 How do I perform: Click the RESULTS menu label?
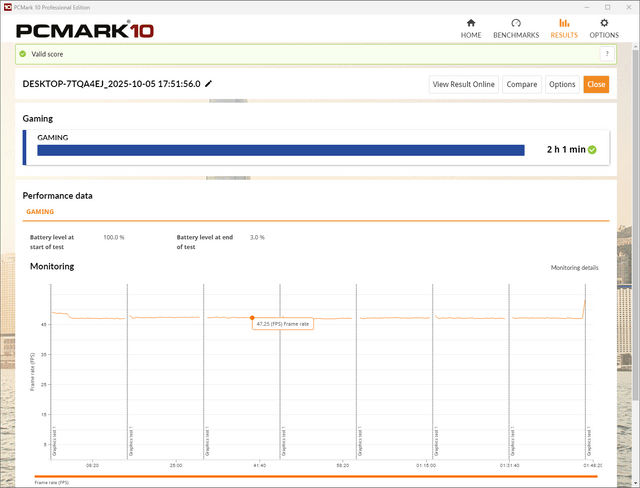[x=564, y=35]
